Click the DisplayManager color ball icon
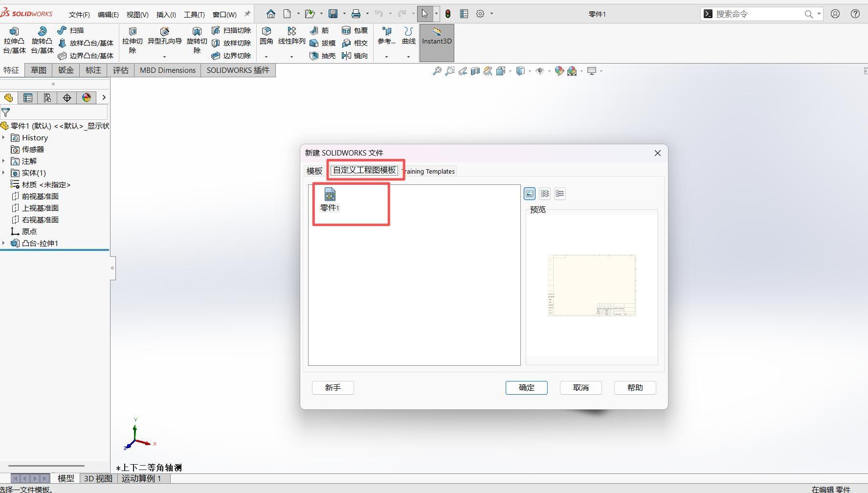The image size is (868, 493). pos(87,98)
